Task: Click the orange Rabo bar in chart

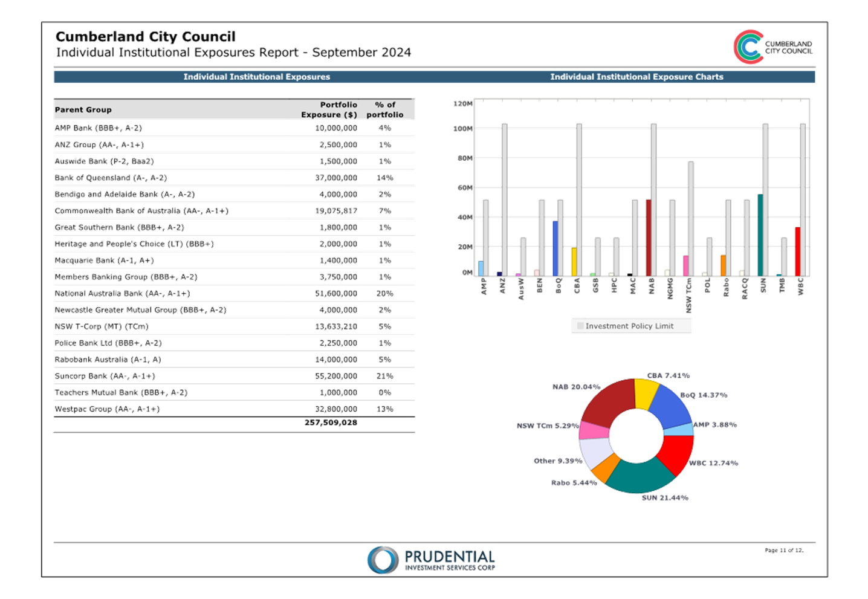Action: 724,265
